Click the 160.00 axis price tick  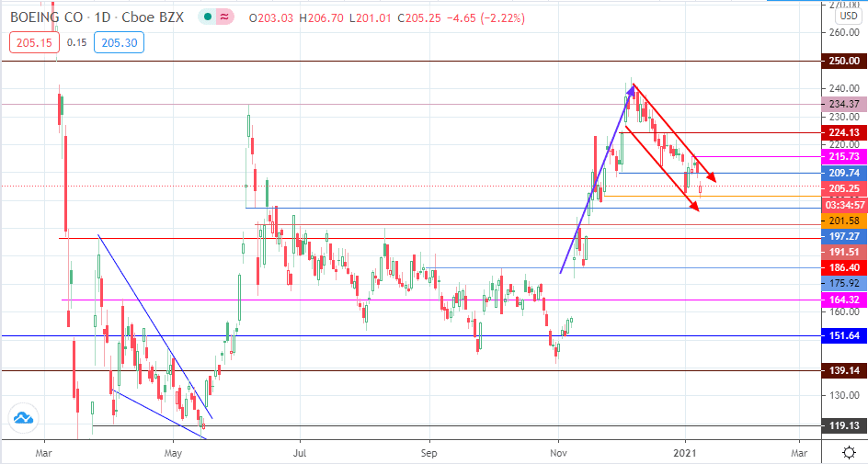click(844, 311)
